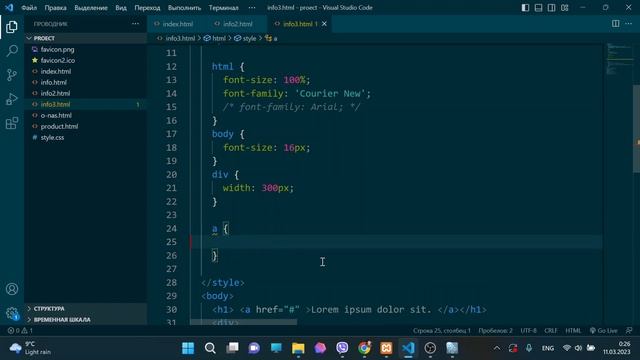Open Explorer panel more actions ellipsis
The height and width of the screenshot is (360, 640).
(x=136, y=24)
